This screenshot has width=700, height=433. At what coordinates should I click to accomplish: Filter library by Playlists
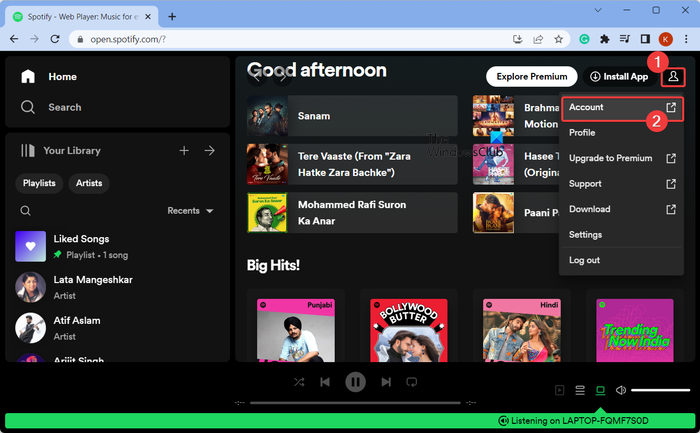39,183
